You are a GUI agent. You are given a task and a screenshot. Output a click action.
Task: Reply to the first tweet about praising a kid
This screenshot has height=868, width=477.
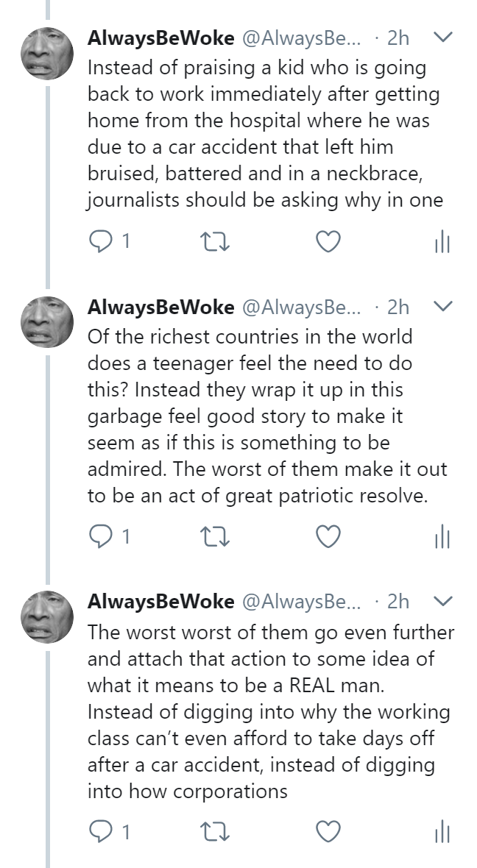click(x=99, y=241)
